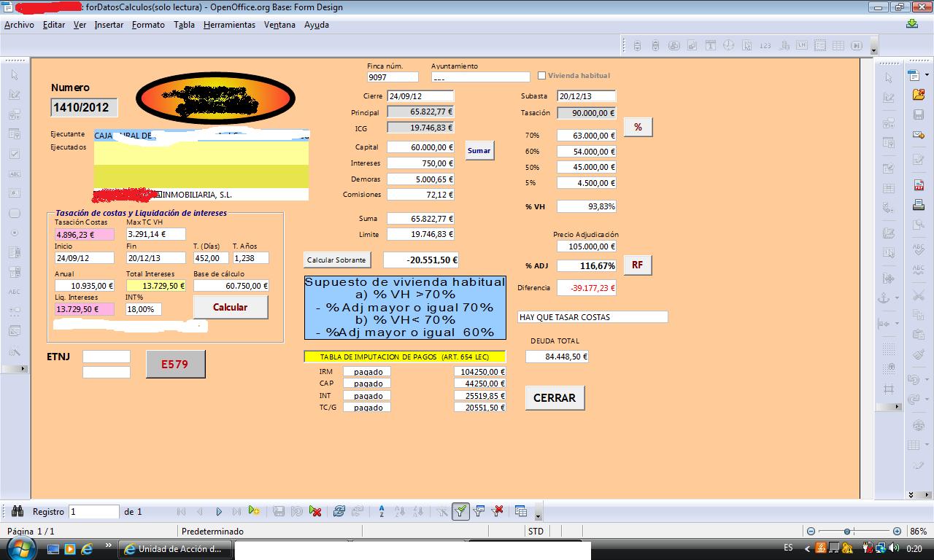Click the Print File Directly icon
This screenshot has height=560, width=934.
click(x=918, y=205)
